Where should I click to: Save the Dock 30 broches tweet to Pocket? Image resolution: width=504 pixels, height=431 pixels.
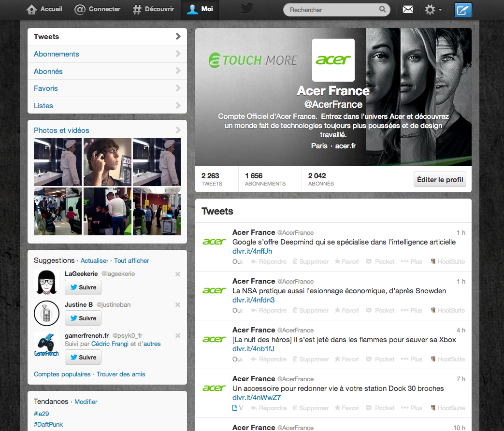(x=380, y=408)
